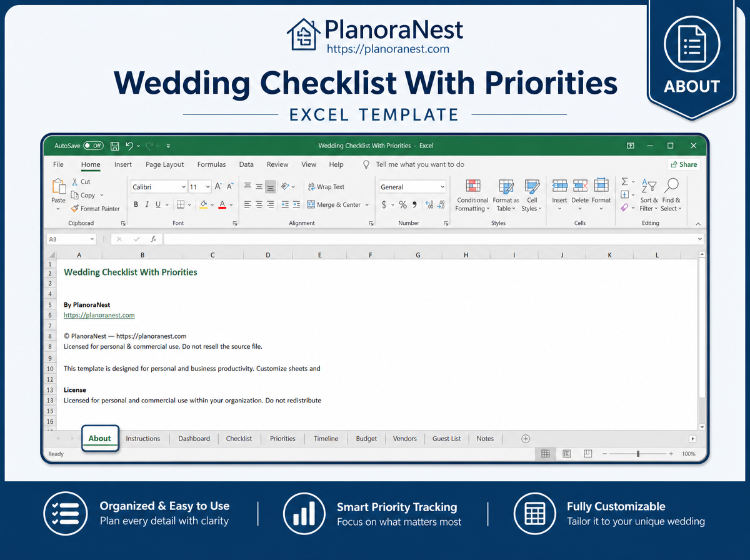Screen dimensions: 750x560
Task: Click the Decrease Decimal icon
Action: (x=441, y=205)
